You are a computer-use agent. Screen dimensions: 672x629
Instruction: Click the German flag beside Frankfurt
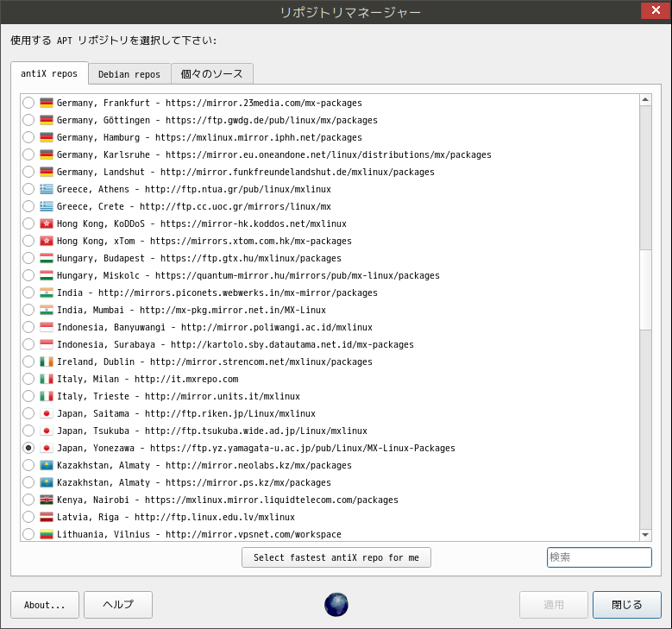point(47,103)
